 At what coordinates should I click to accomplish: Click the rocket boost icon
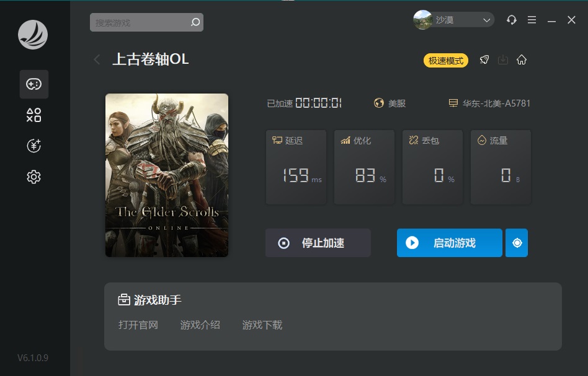tap(484, 59)
